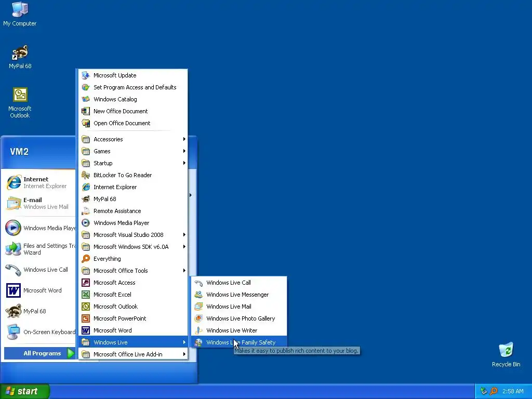The image size is (532, 399).
Task: Open the Windows Live folder entry
Action: tap(133, 342)
